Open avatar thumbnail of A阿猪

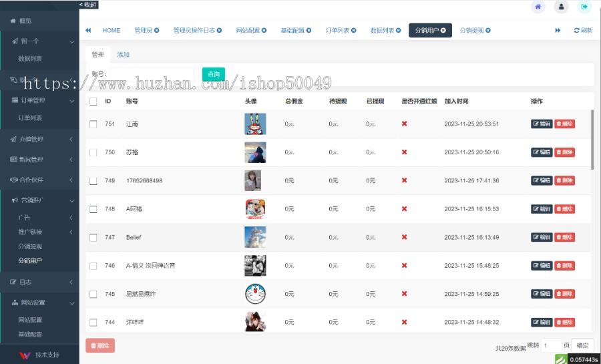click(x=255, y=209)
